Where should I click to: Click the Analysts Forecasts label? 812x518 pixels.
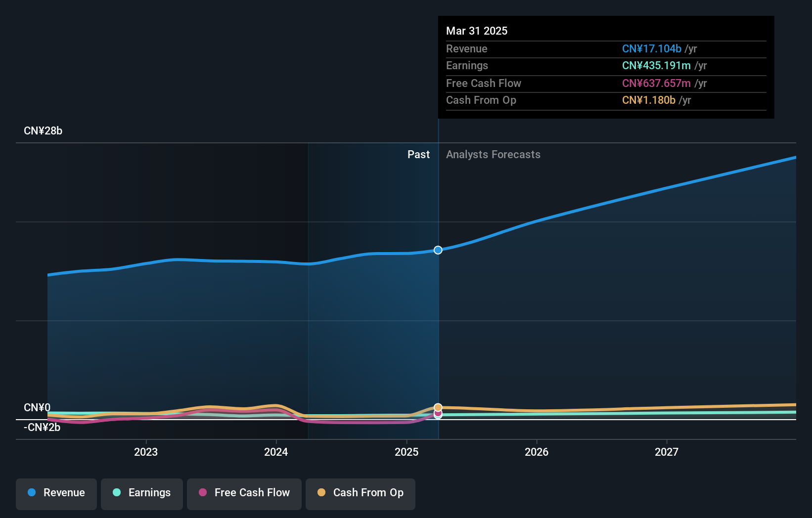(493, 155)
